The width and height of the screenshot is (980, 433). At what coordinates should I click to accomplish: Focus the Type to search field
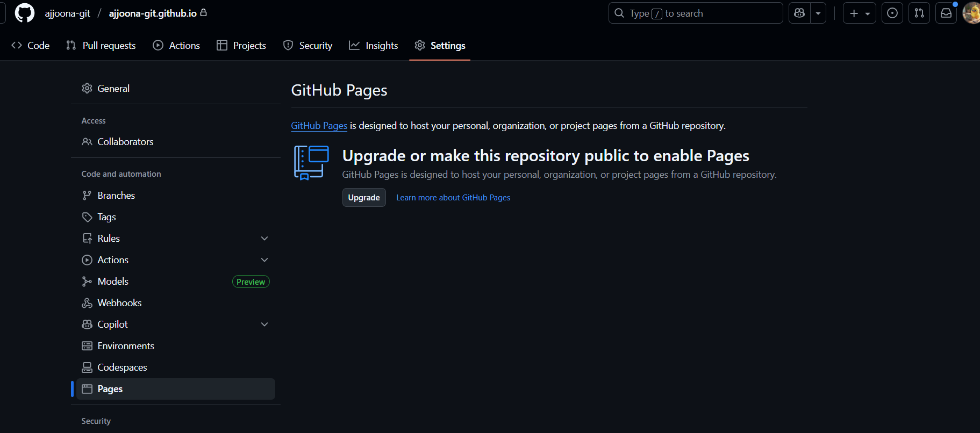point(695,13)
